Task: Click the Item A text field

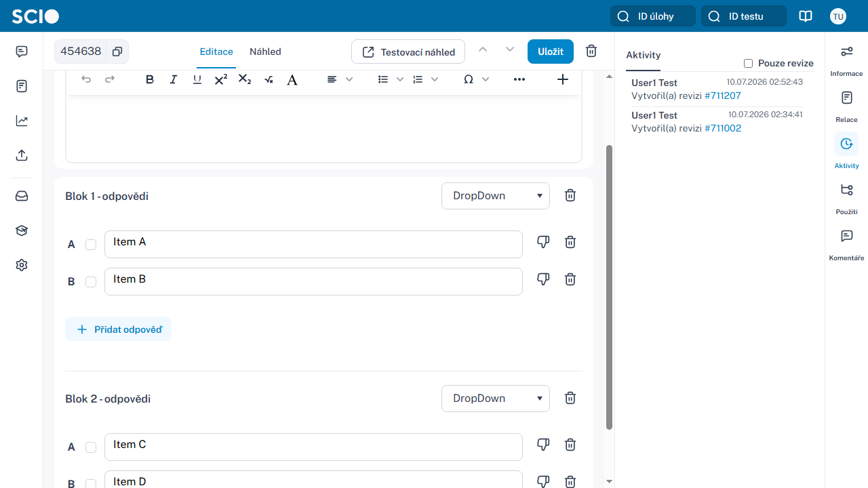Action: [313, 244]
